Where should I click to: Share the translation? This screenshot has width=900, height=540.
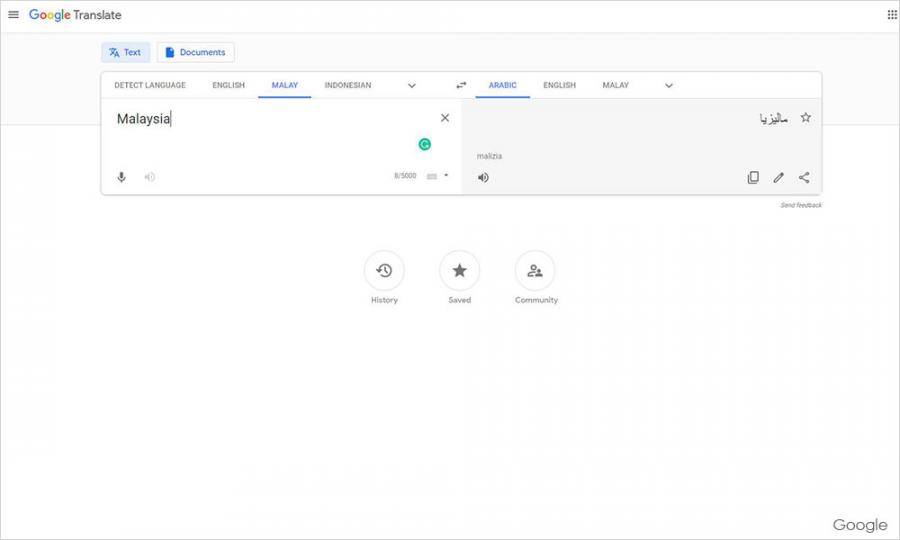(x=804, y=178)
